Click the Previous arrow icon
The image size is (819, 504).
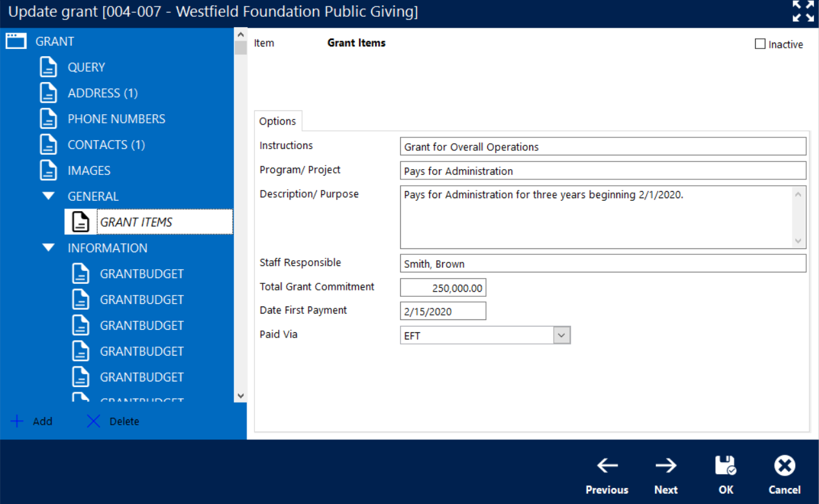click(607, 465)
